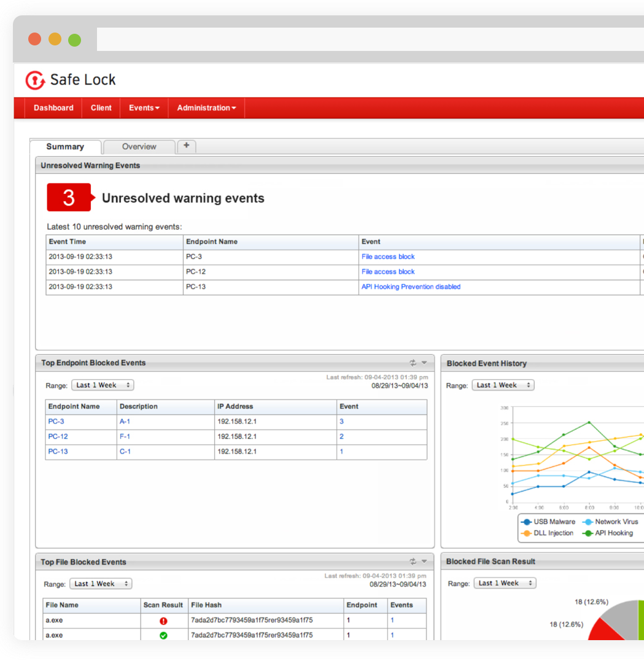
Task: Click the green browser window button
Action: tap(75, 40)
